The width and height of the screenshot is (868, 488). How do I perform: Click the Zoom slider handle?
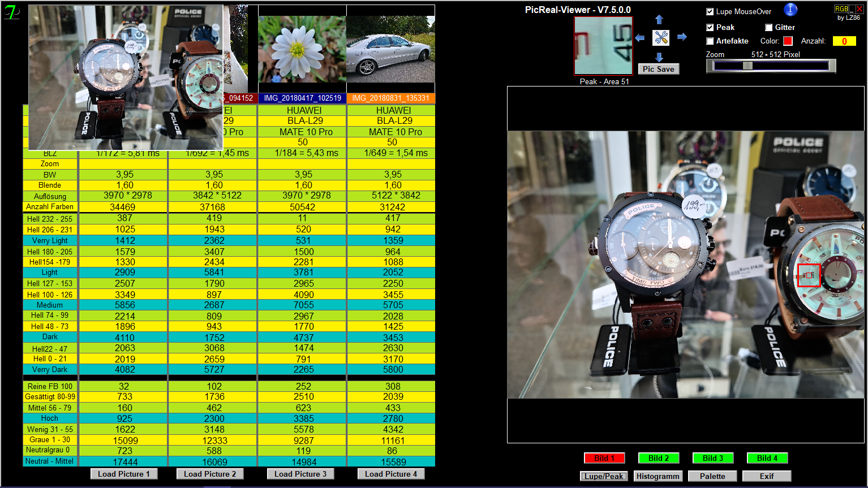pyautogui.click(x=747, y=66)
